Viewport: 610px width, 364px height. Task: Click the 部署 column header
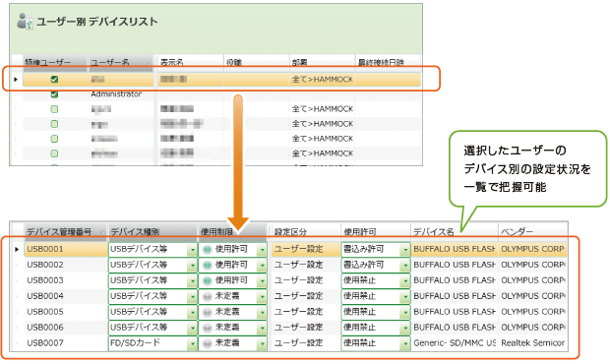tap(322, 62)
